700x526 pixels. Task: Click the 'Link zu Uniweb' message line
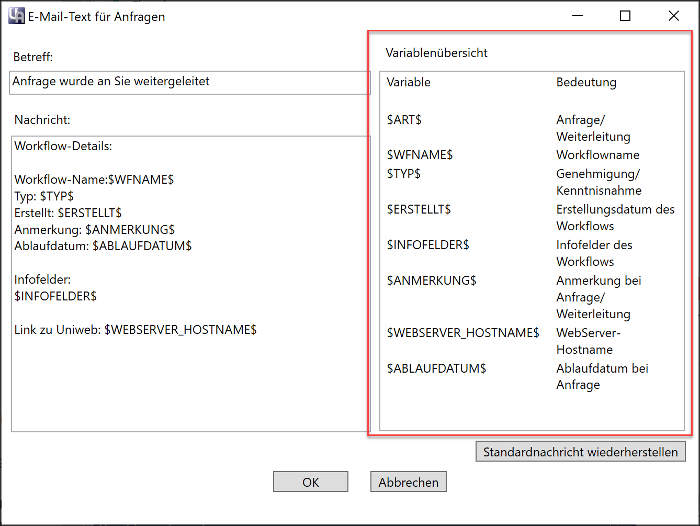coord(135,330)
